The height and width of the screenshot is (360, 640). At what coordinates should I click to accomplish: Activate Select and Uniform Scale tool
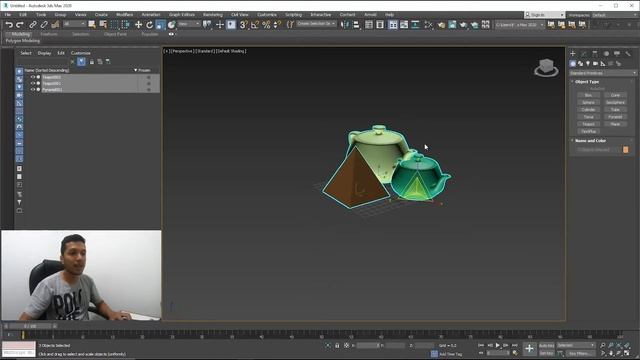160,25
